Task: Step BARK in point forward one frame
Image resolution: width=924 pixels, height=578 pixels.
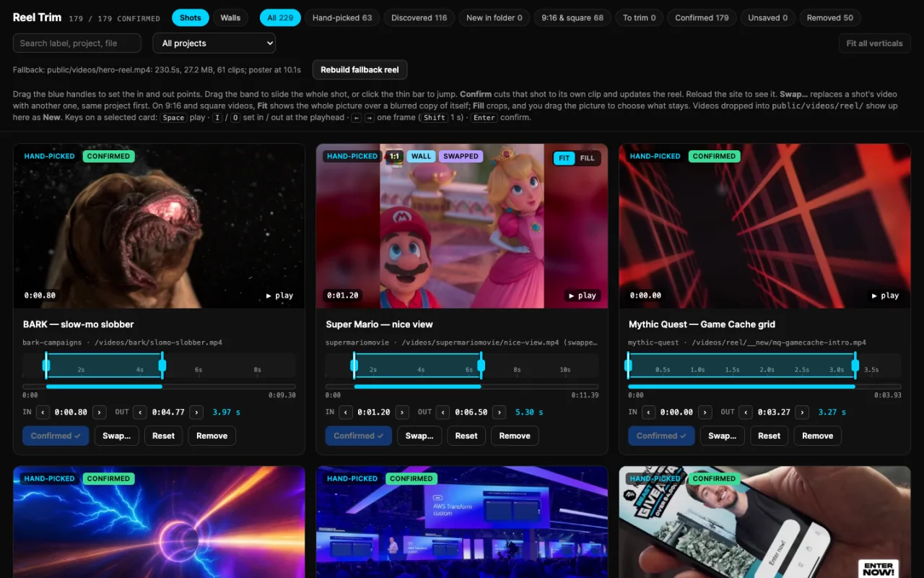Action: [100, 413]
